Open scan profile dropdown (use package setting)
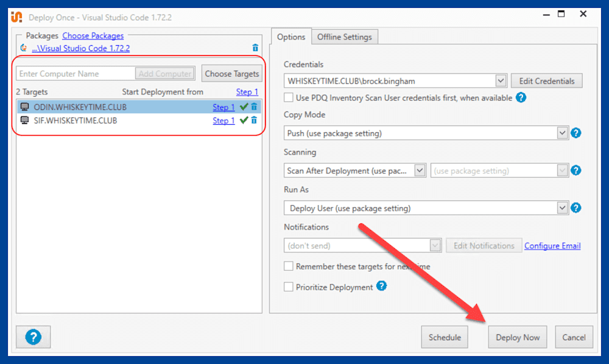 [x=499, y=170]
